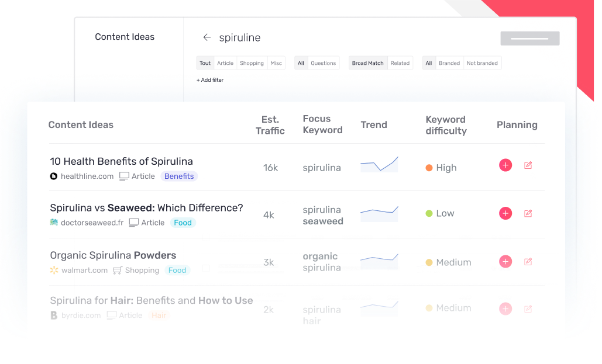Add Spirulina vs Seaweed idea to planning
This screenshot has width=602, height=364.
coord(505,213)
